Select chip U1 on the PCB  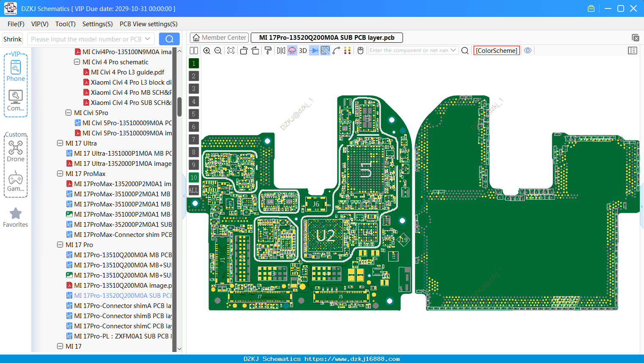click(366, 169)
